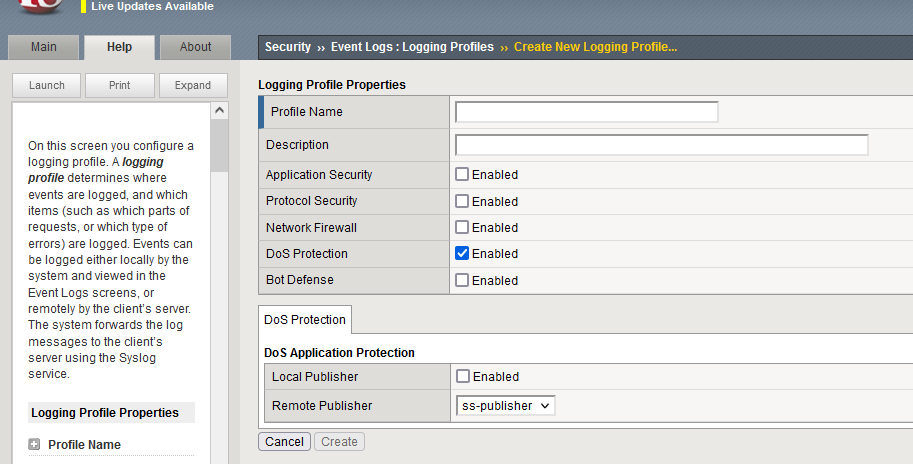The width and height of the screenshot is (913, 464).
Task: Open the About tab
Action: pos(195,47)
